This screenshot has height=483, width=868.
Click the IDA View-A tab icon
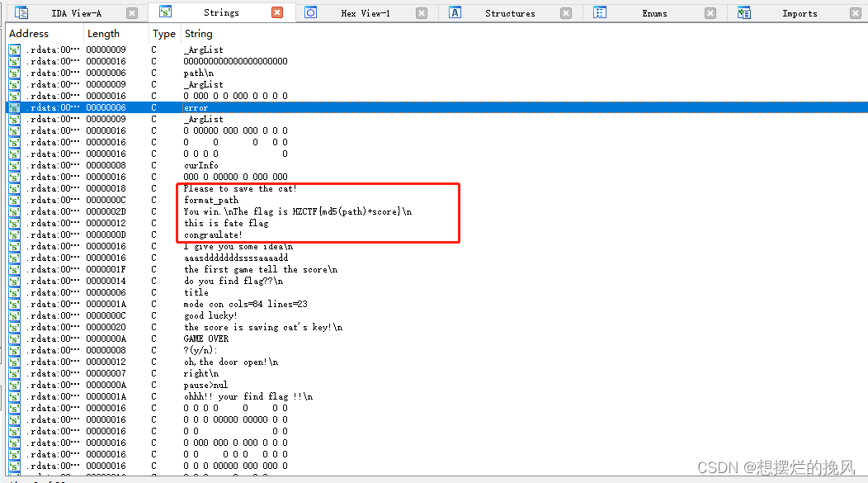(x=21, y=12)
